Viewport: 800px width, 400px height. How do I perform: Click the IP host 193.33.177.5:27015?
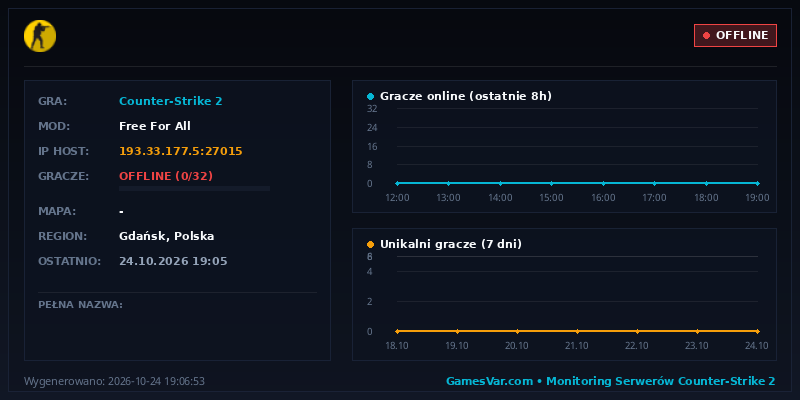pyautogui.click(x=181, y=151)
